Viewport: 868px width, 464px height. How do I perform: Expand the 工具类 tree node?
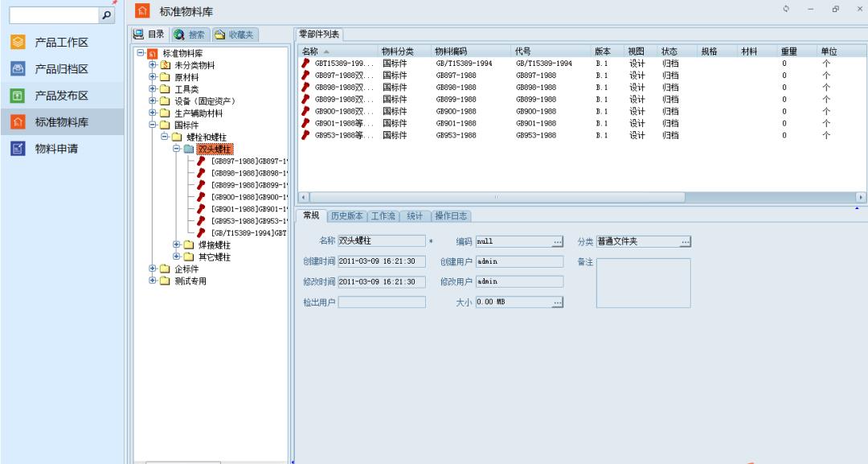point(153,88)
